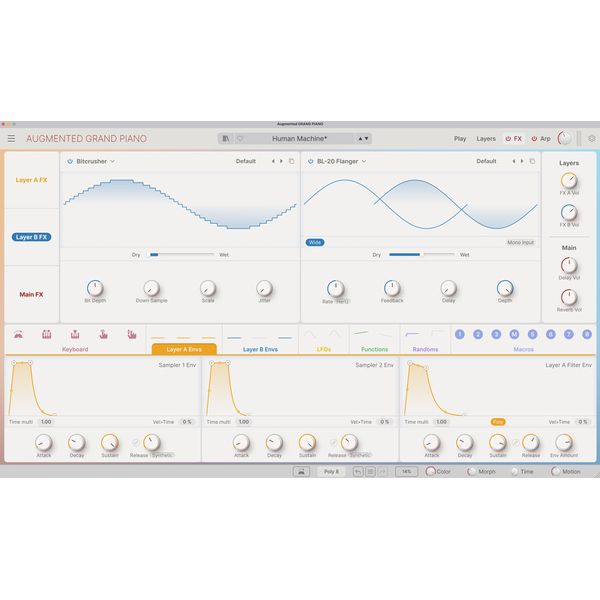This screenshot has height=600, width=600.
Task: Adjust Flanger Dry/Wet slider
Action: (x=422, y=254)
